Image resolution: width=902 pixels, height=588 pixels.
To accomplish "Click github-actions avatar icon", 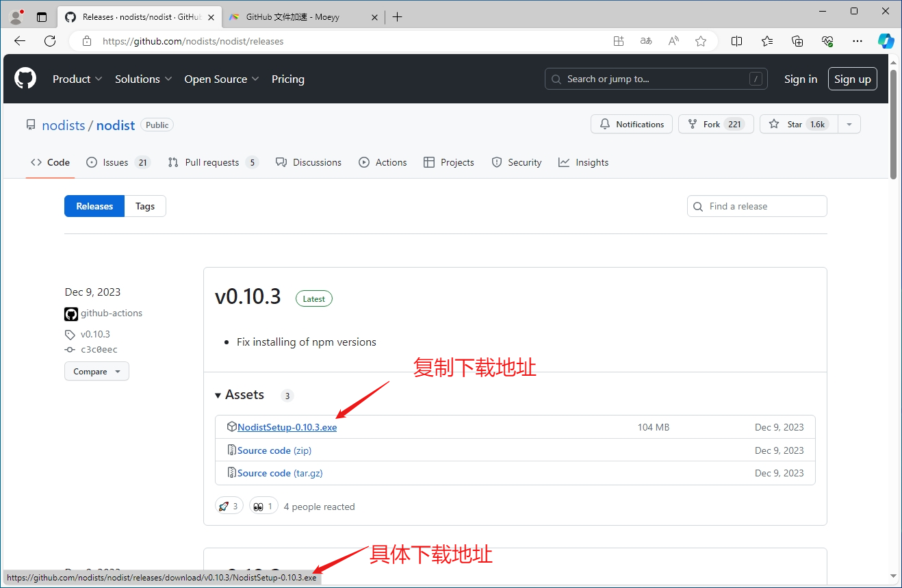I will point(71,314).
